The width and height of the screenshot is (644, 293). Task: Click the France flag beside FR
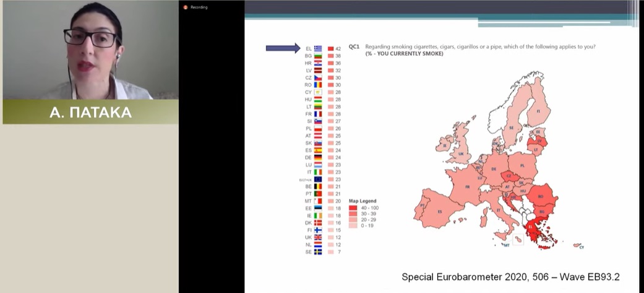[318, 114]
